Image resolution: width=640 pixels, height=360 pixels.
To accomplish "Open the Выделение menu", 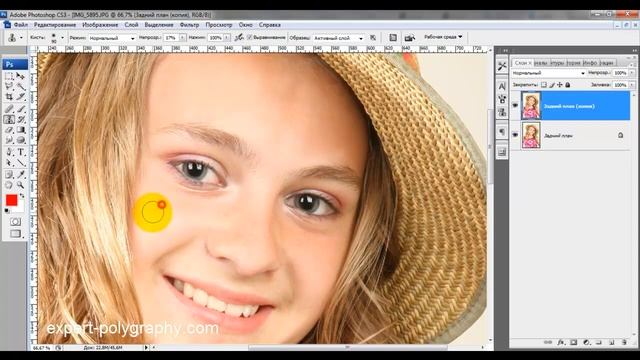I will coord(159,25).
